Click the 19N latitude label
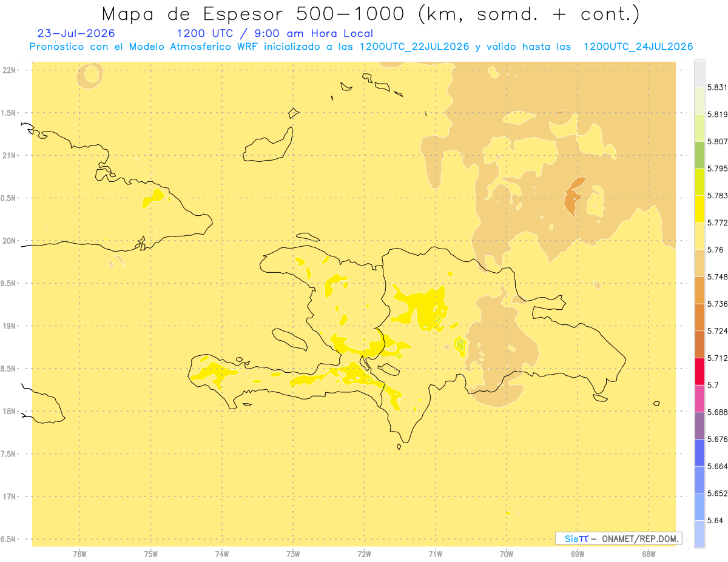The width and height of the screenshot is (728, 562). (x=9, y=326)
